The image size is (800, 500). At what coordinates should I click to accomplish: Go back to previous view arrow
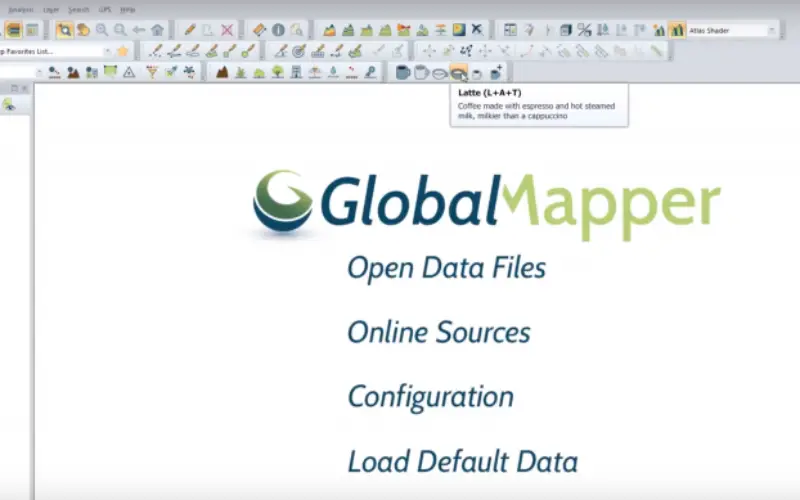pos(139,30)
